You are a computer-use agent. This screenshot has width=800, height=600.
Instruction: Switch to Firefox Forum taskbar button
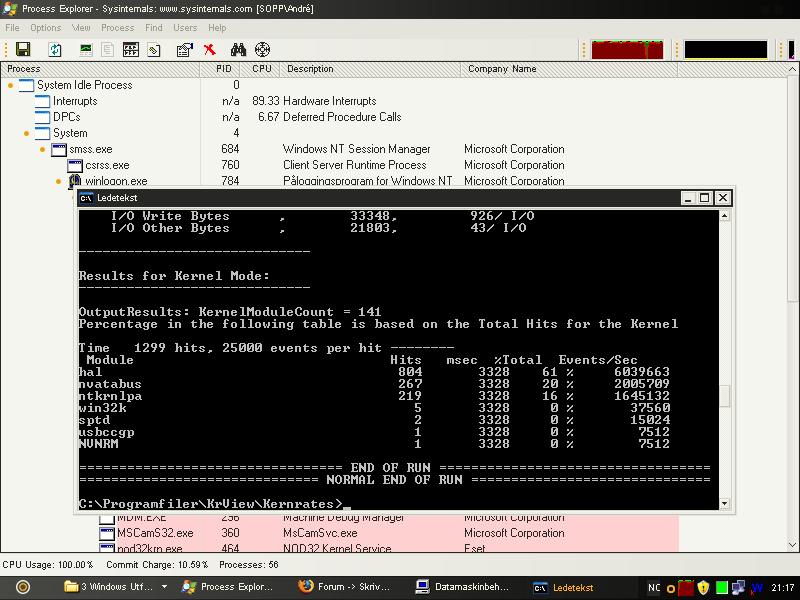point(344,587)
